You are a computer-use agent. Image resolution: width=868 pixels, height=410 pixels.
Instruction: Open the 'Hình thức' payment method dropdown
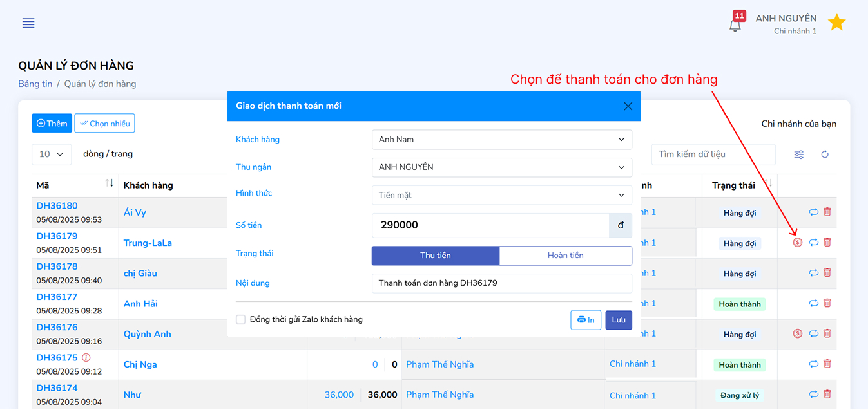(x=501, y=195)
